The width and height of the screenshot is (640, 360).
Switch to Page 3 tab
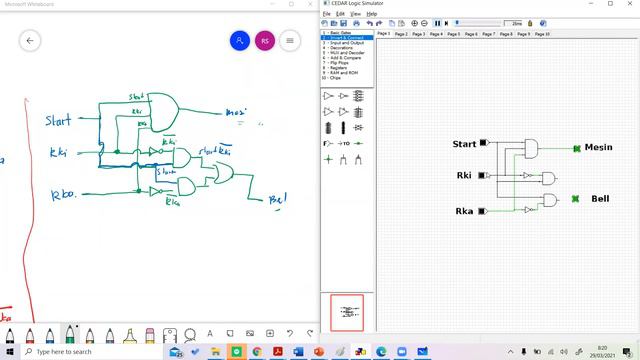click(418, 34)
